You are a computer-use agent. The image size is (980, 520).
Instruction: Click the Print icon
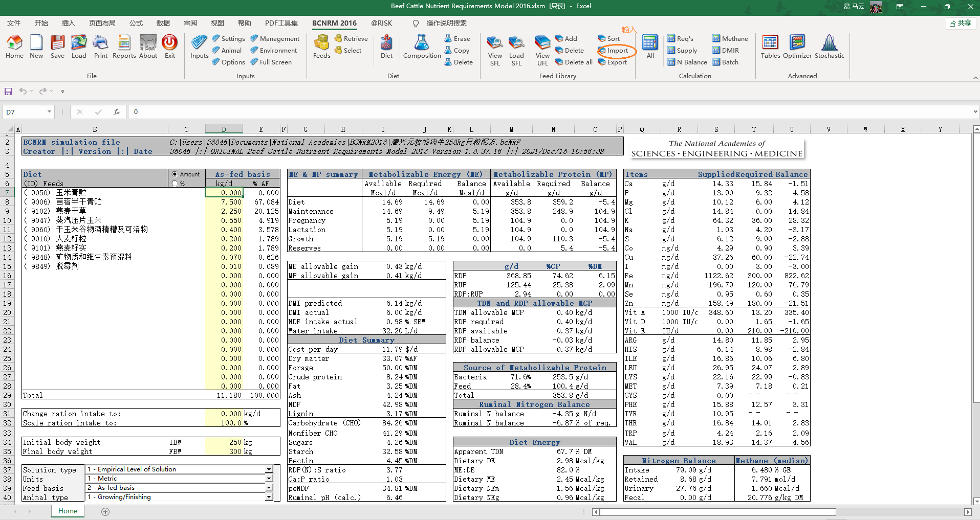pos(101,47)
